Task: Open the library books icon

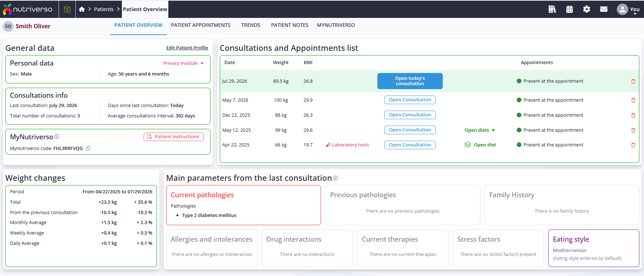Action: pos(552,9)
